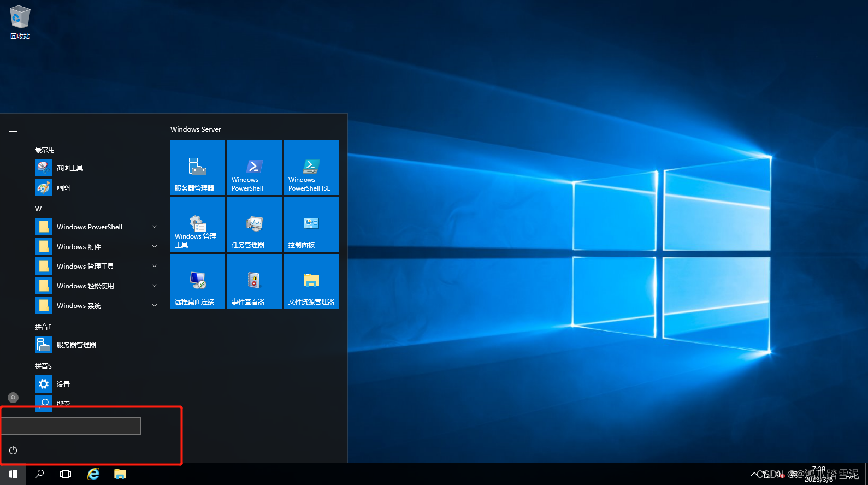
Task: Expand Windows 系统 folder chevron
Action: pyautogui.click(x=155, y=305)
